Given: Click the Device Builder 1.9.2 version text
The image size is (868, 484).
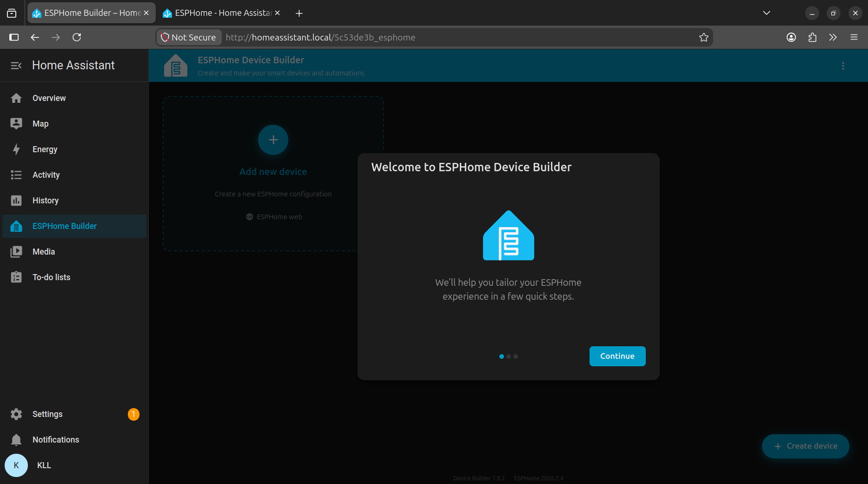Looking at the screenshot, I should [479, 478].
